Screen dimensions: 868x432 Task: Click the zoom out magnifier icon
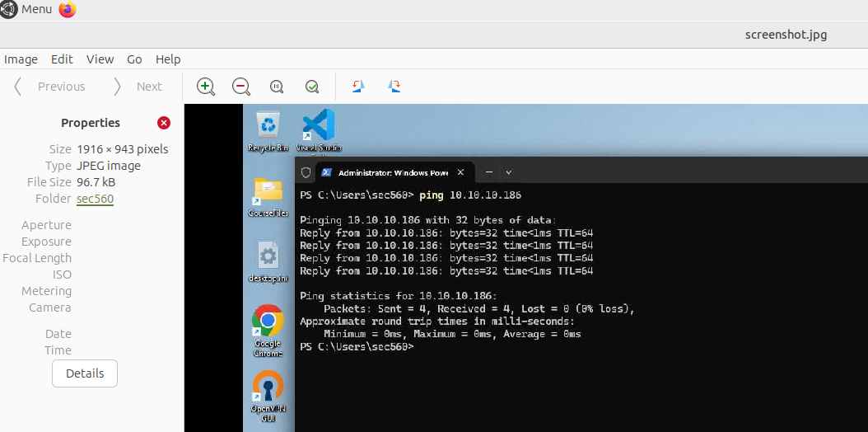[x=241, y=87]
